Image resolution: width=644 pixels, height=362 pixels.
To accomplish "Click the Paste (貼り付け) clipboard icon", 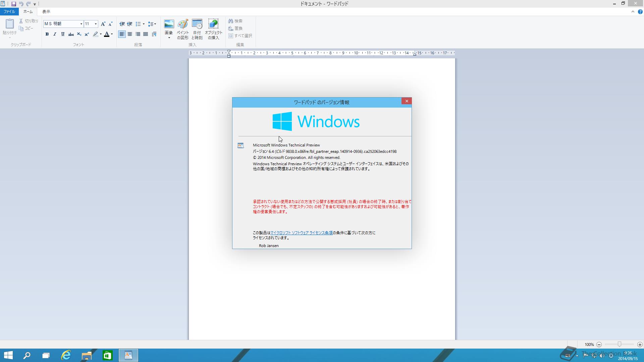I will pyautogui.click(x=9, y=23).
